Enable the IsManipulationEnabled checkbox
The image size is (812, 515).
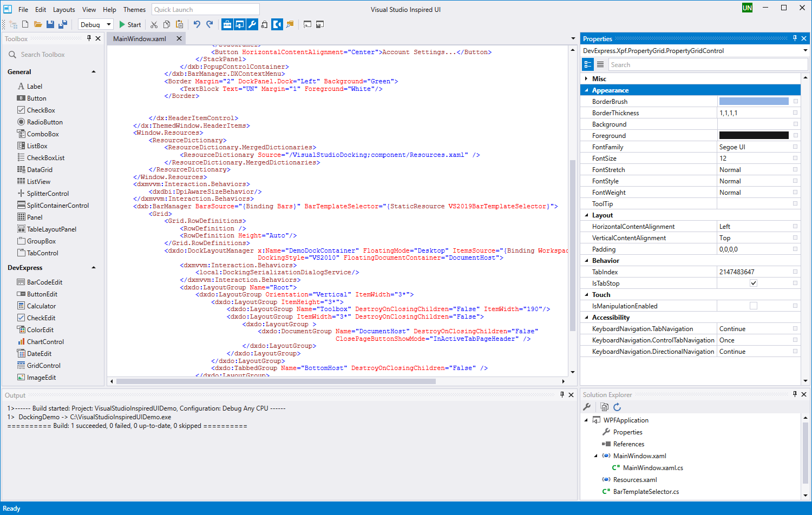click(753, 306)
